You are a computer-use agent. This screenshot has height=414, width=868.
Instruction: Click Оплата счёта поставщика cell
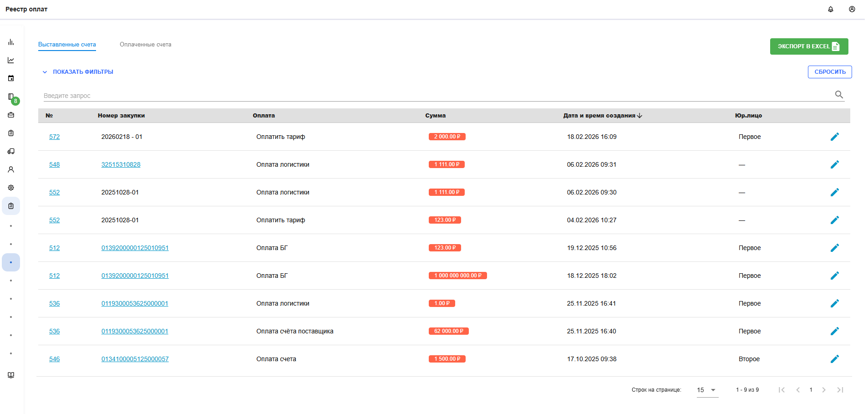coord(295,331)
